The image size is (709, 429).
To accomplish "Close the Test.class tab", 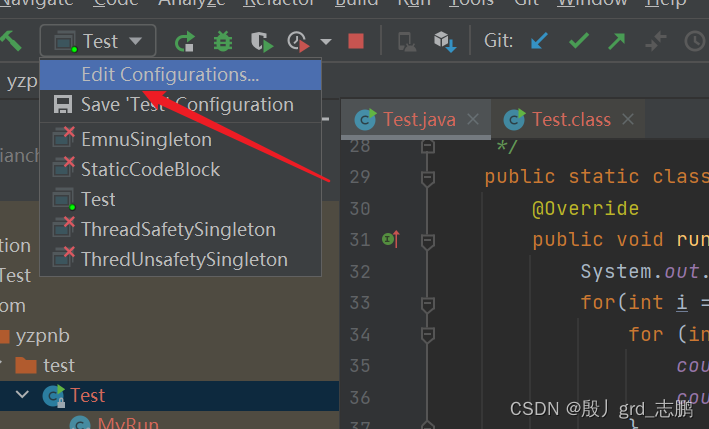I will (x=628, y=119).
